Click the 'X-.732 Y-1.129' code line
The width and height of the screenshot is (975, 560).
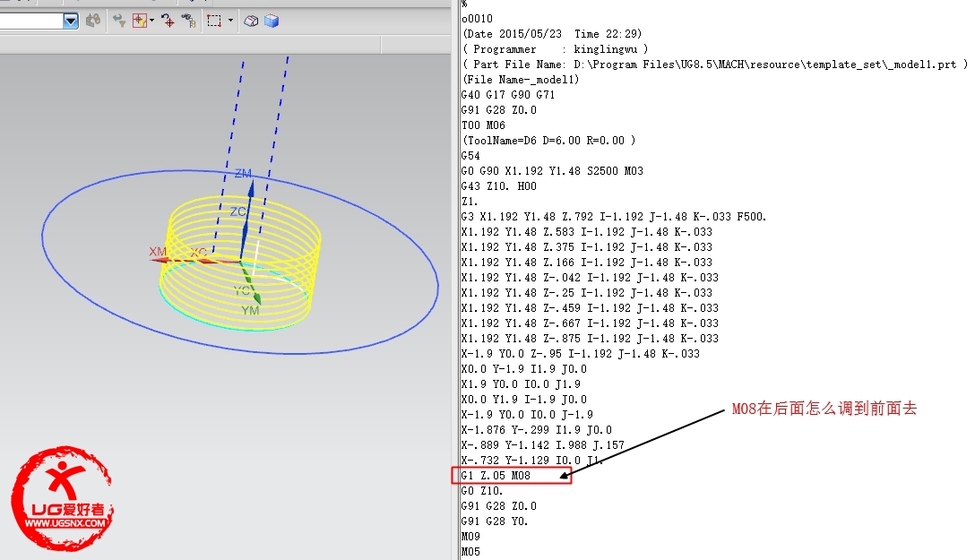(531, 460)
